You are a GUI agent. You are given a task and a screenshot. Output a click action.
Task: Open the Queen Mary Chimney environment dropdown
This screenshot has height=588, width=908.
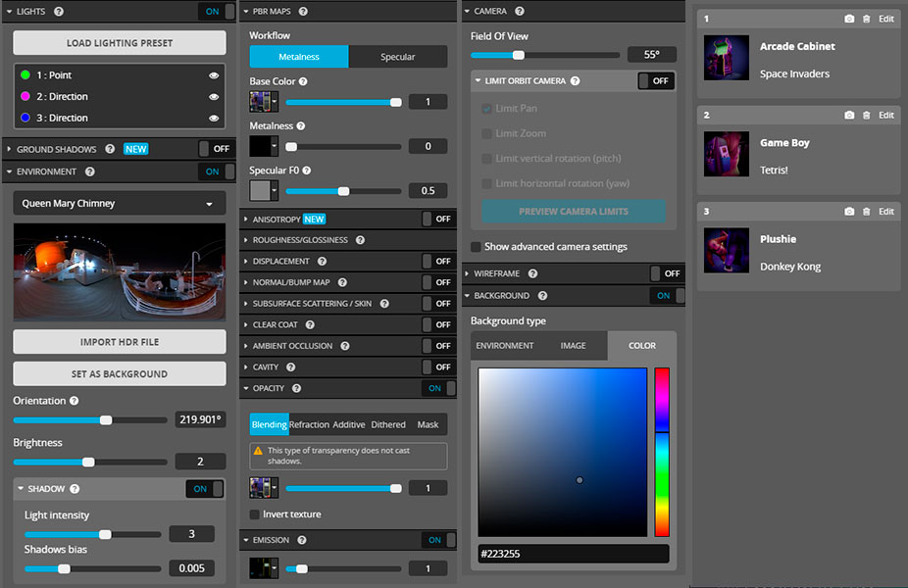coord(119,204)
